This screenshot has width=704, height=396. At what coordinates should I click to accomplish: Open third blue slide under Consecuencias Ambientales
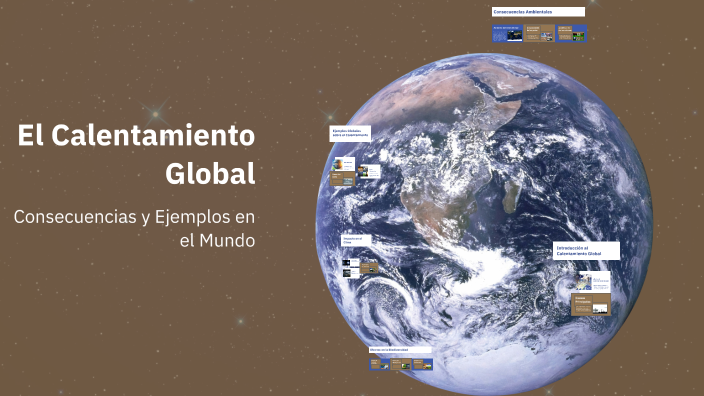click(x=571, y=34)
